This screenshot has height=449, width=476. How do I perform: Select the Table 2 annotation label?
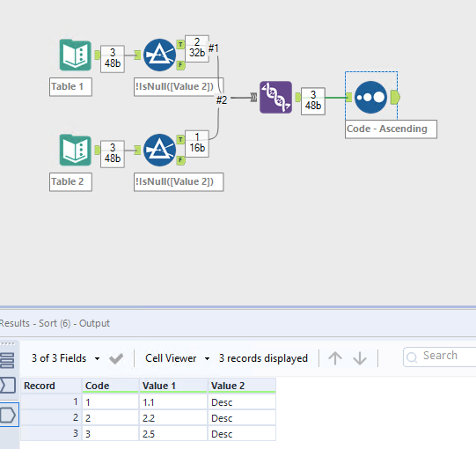tap(70, 182)
